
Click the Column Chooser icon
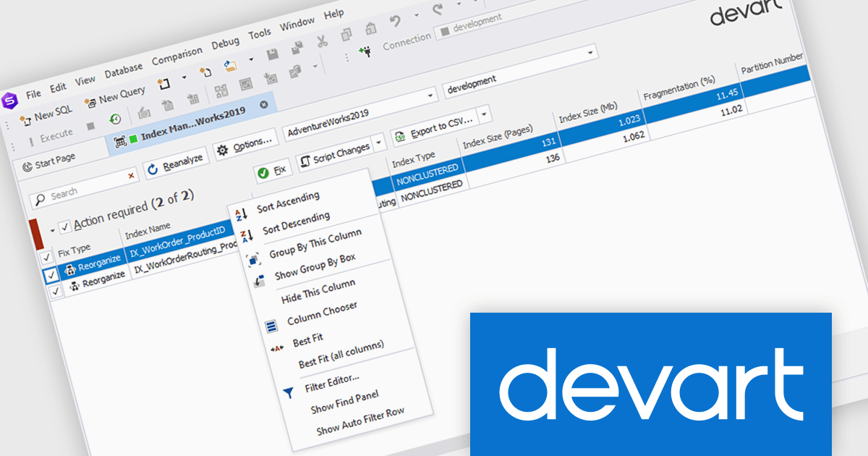[x=271, y=326]
